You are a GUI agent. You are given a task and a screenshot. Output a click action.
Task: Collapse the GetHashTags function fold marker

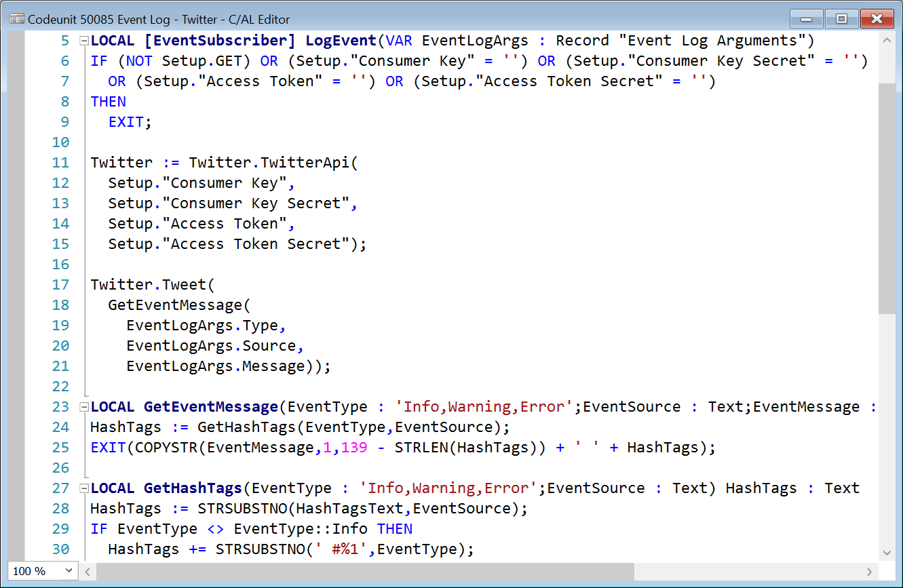tap(83, 488)
